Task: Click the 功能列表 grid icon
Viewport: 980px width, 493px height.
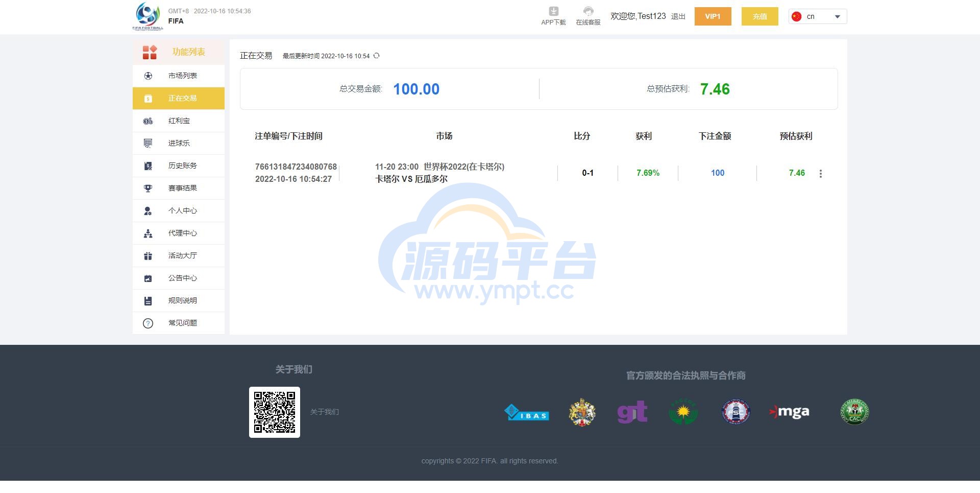Action: coord(150,52)
